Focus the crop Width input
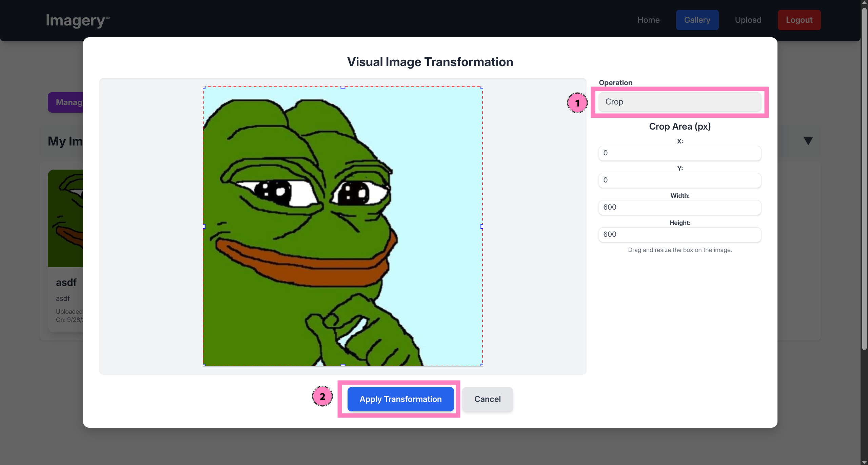Viewport: 868px width, 465px height. (679, 207)
